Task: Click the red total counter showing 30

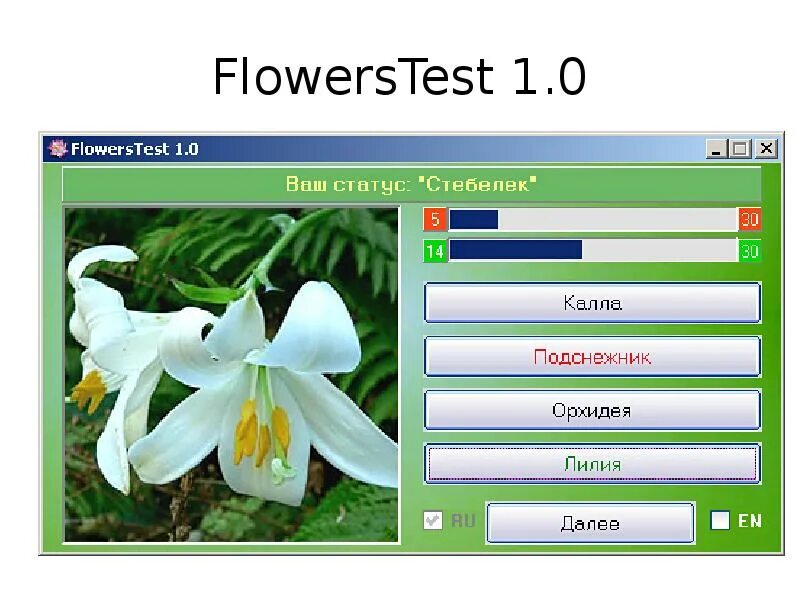Action: [749, 219]
